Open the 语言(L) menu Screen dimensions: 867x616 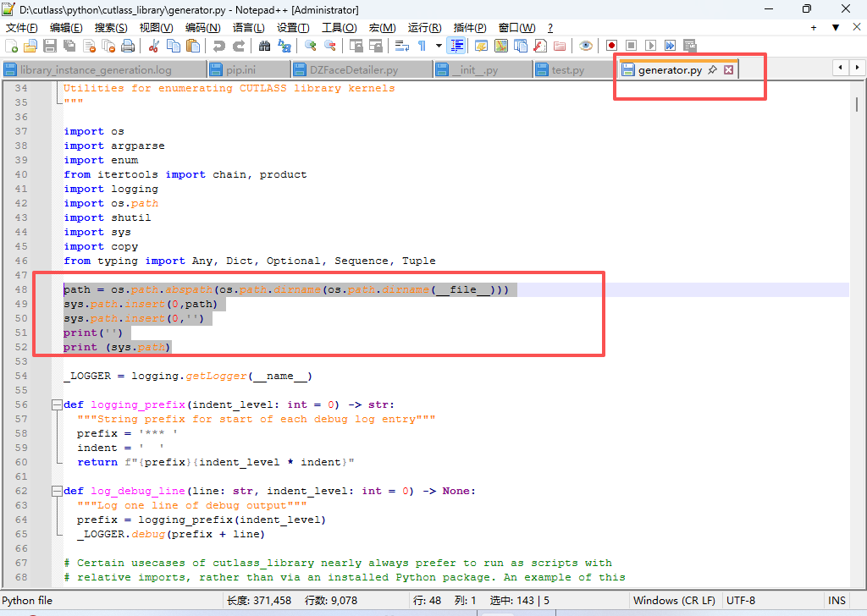[x=248, y=28]
